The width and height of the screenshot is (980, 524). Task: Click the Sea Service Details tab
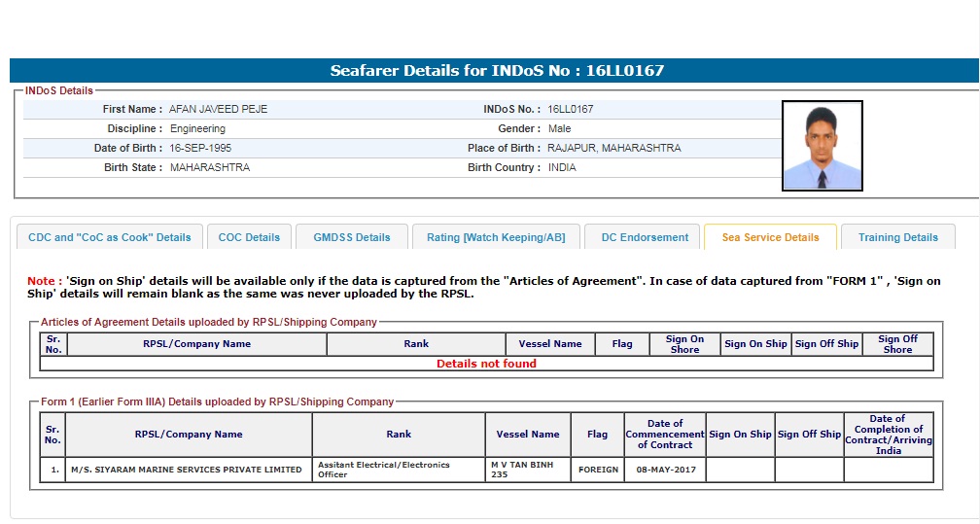(x=770, y=237)
